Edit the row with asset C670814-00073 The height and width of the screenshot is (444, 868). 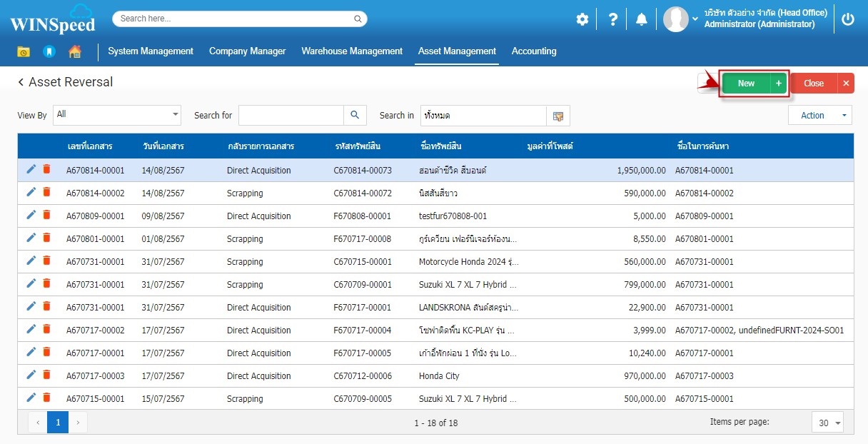[31, 169]
